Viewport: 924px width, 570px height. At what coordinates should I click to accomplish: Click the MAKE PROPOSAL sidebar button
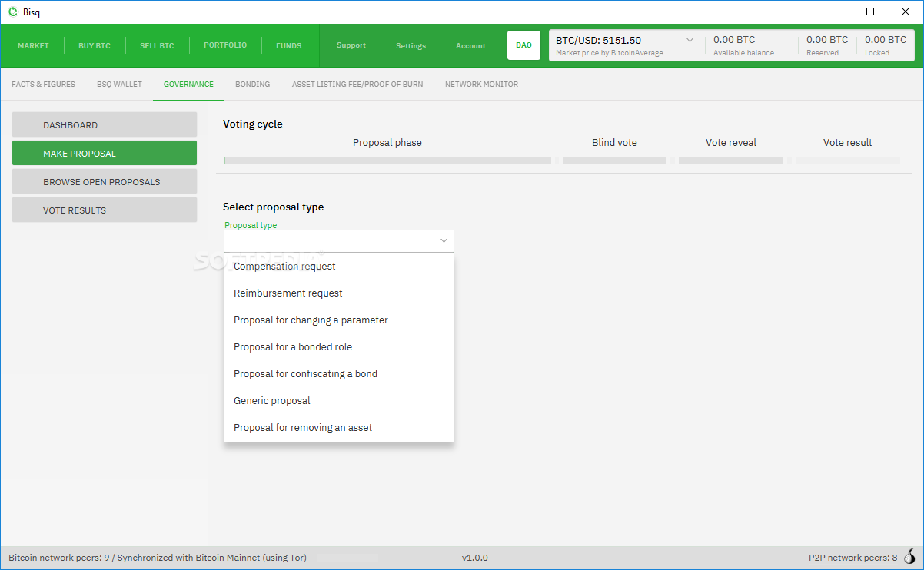tap(105, 154)
